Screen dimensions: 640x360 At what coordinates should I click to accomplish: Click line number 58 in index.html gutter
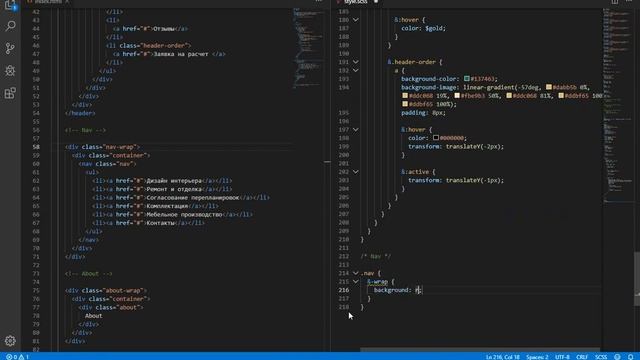[36, 147]
